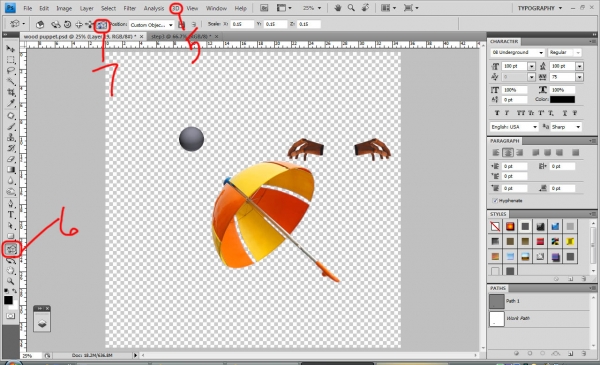
Task: Select the 3D Rotate tool in toolbox
Action: (10, 249)
